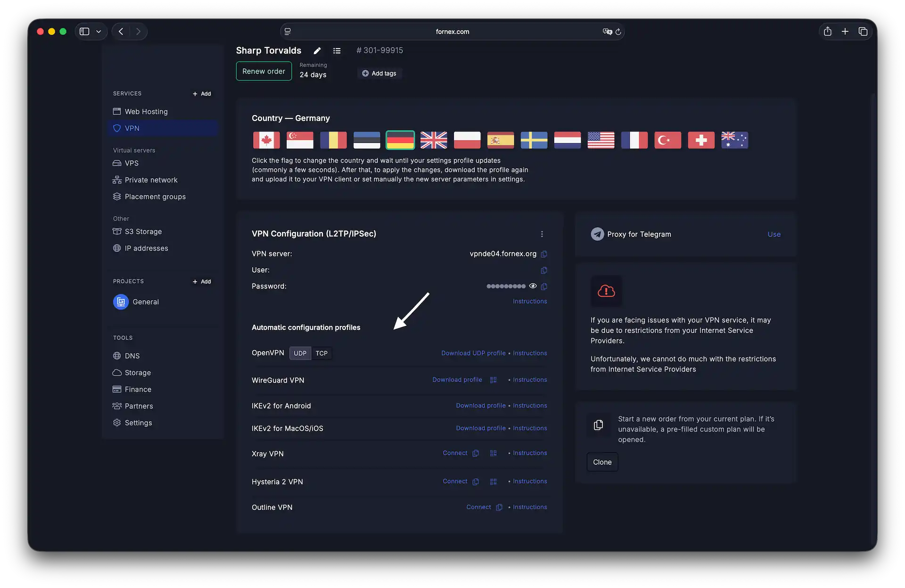
Task: Select the Turkey flag
Action: click(668, 140)
